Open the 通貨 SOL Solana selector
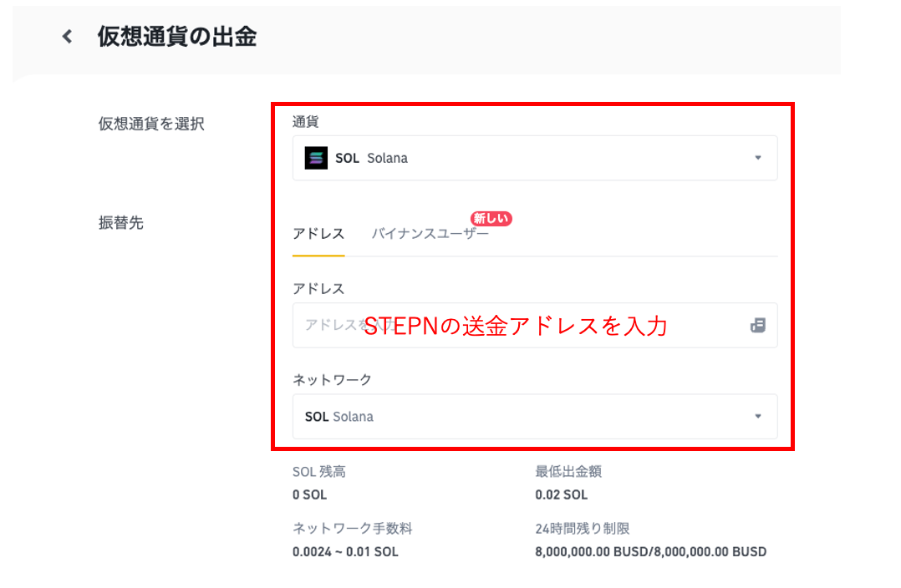This screenshot has width=901, height=588. click(x=535, y=158)
